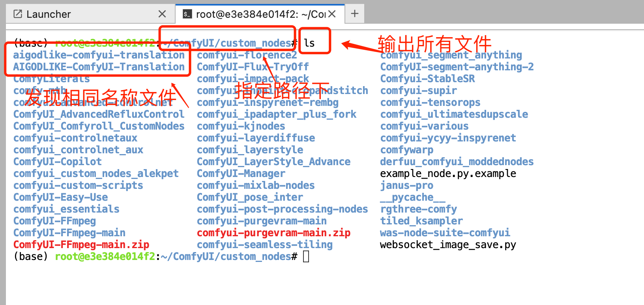644x305 pixels.
Task: Click the 'comfyui-purgevram-main' directory name
Action: coord(262,221)
